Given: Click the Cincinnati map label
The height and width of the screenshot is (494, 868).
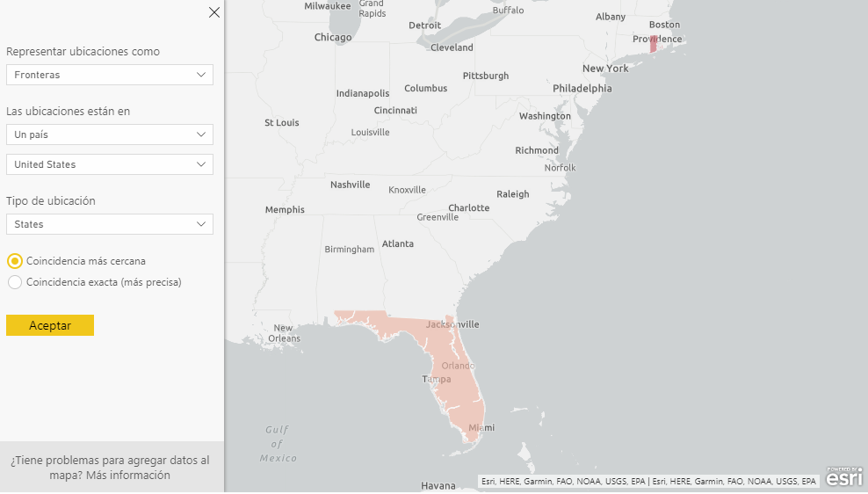Looking at the screenshot, I should click(x=395, y=110).
